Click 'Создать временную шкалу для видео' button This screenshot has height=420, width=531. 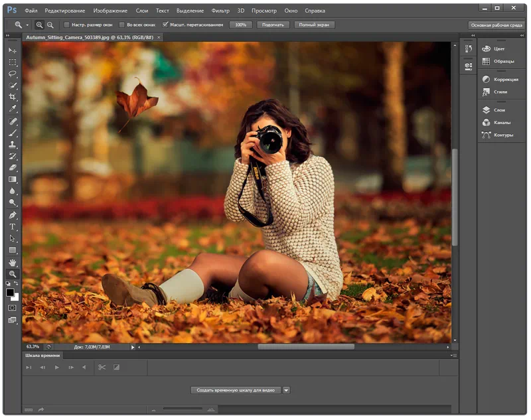tap(236, 390)
